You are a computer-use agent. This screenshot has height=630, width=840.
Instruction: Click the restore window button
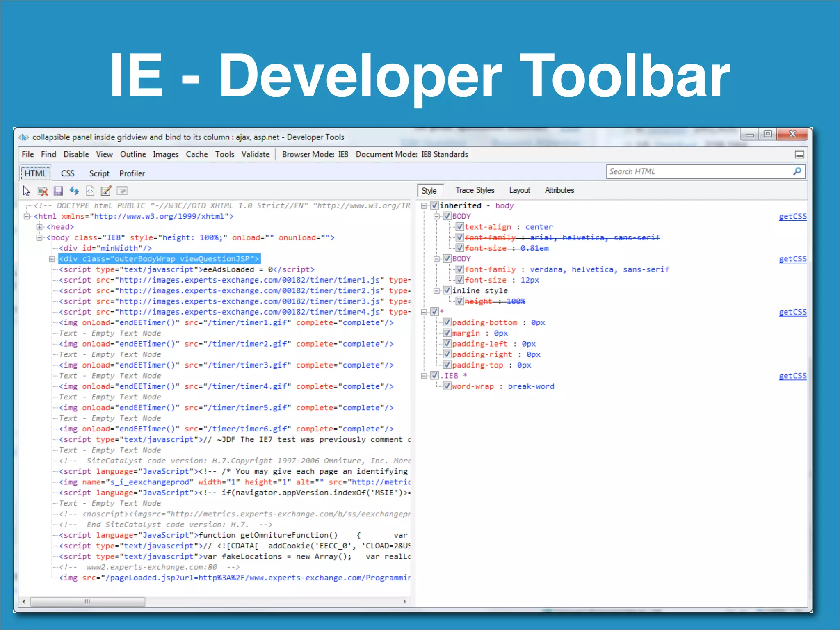[768, 134]
